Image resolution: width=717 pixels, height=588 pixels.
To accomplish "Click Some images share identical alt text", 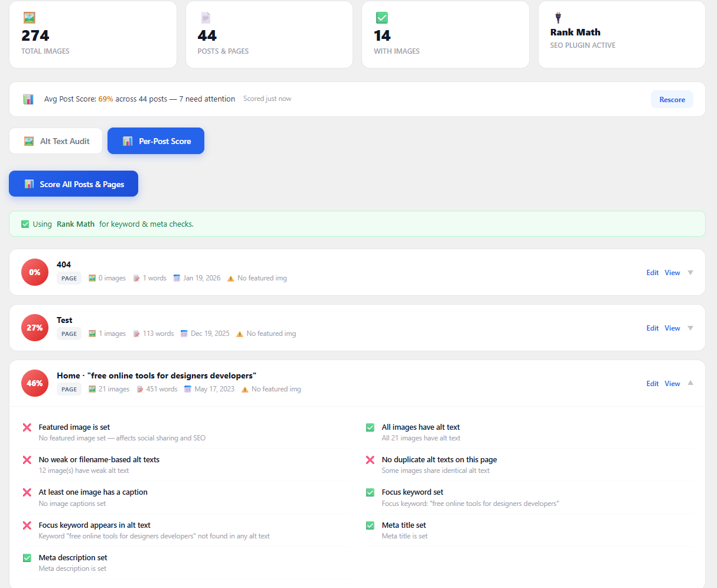I will (x=436, y=471).
